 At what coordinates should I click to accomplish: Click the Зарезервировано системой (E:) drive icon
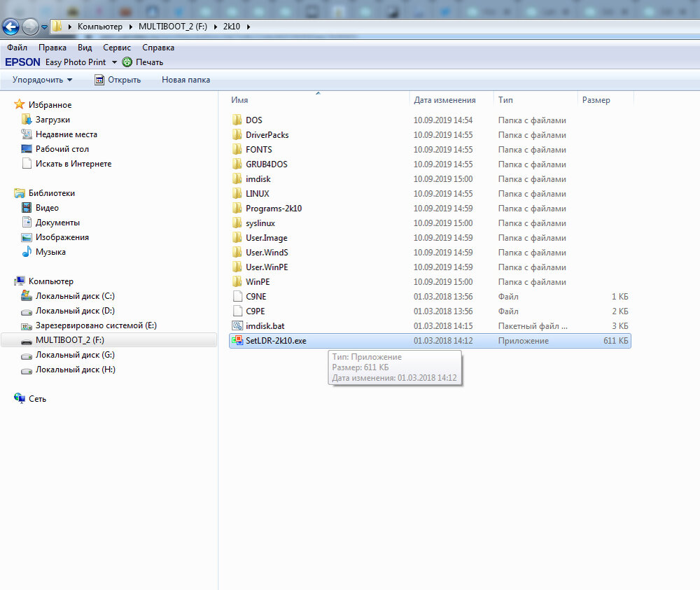27,325
